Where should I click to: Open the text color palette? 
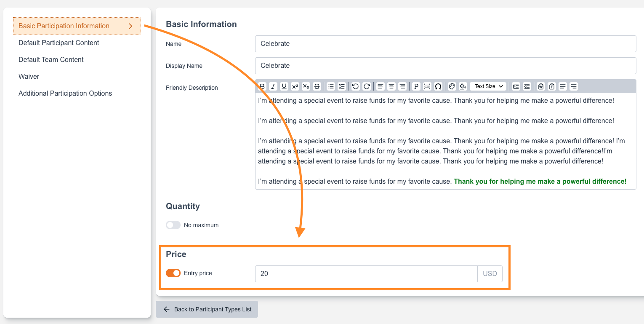coord(452,86)
